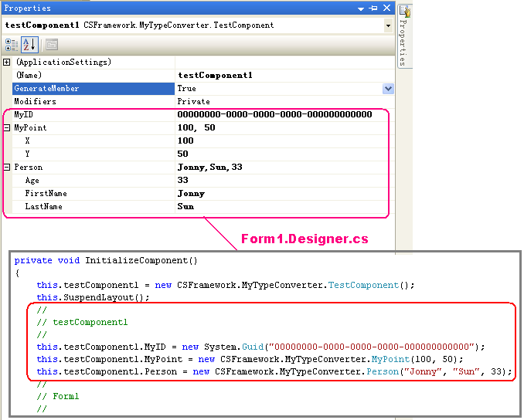Open GenerateMember value dropdown arrow
Screen dimensions: 524x420
tap(388, 89)
